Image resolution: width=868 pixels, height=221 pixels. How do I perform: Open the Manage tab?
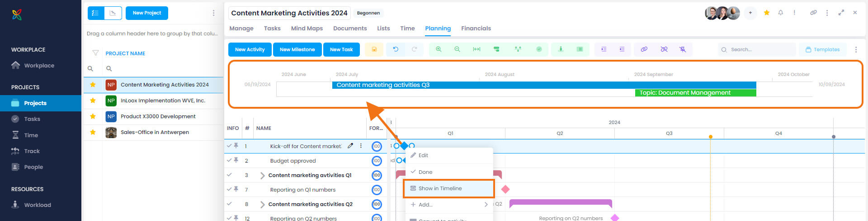pos(241,28)
